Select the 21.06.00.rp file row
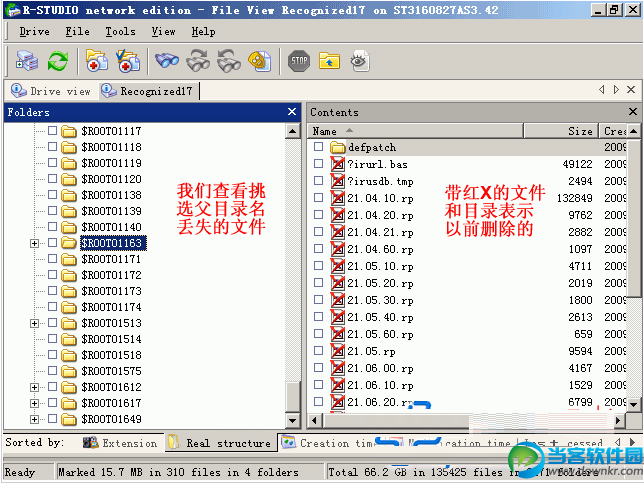 coord(467,368)
